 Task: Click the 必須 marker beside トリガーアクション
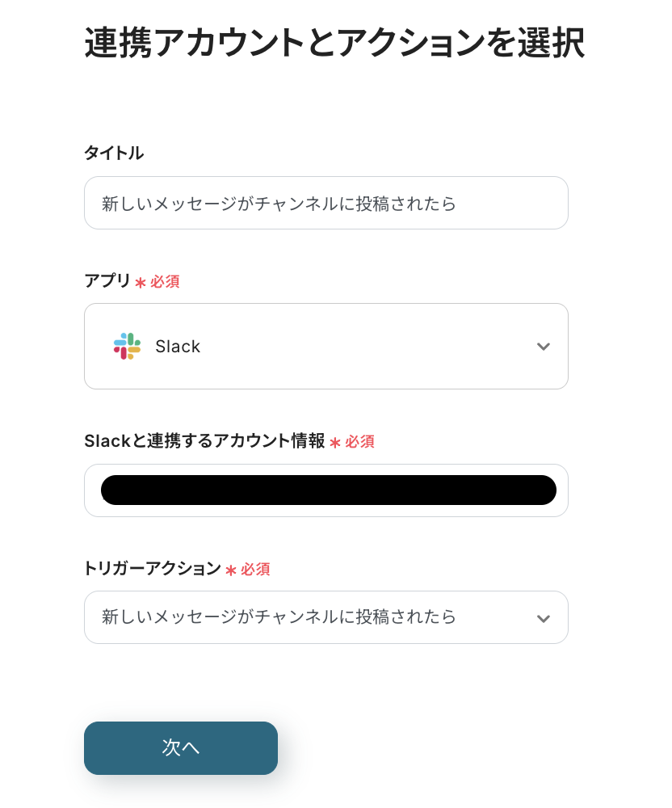coord(255,570)
